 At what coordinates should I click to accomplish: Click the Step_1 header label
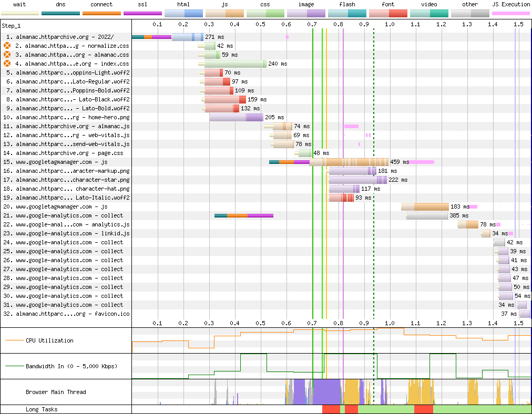12,25
